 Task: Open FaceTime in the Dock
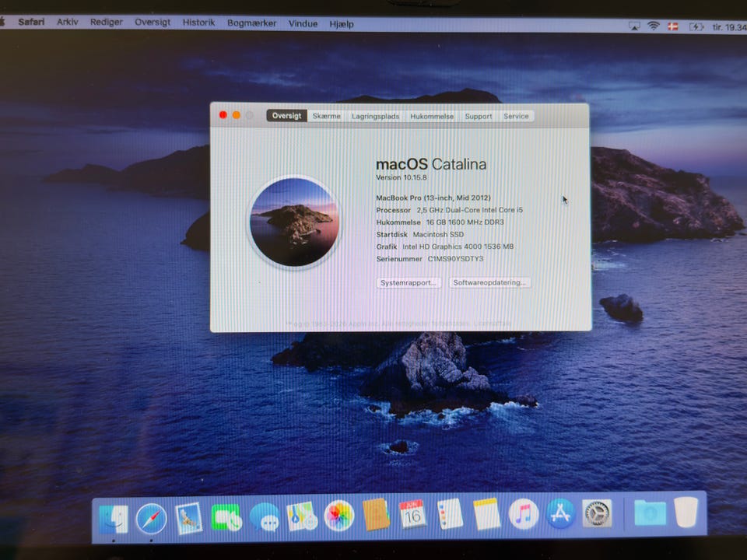coord(226,517)
